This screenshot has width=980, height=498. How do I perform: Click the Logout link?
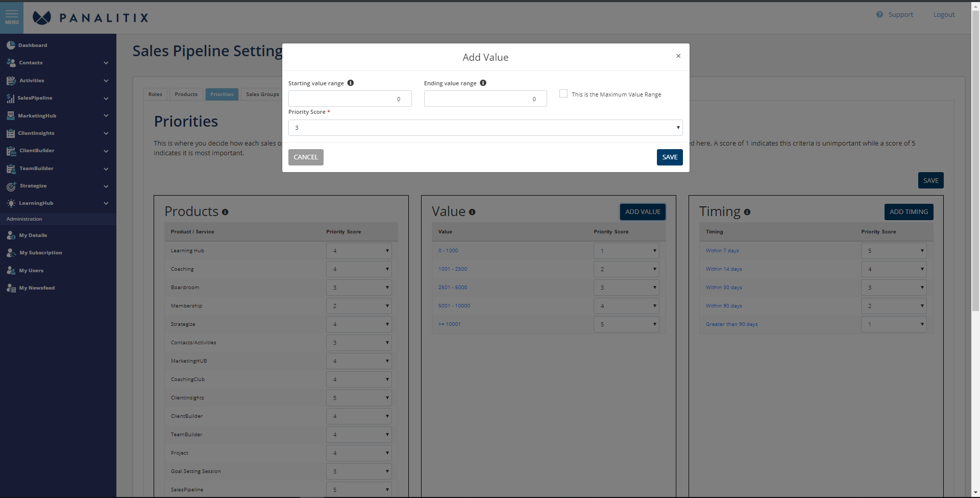pos(944,15)
